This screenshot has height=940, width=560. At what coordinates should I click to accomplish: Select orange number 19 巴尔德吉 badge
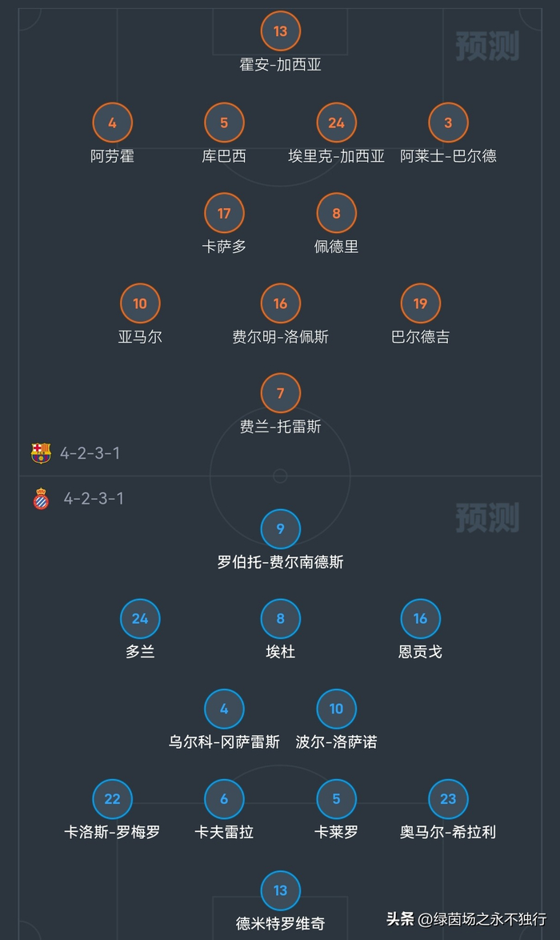point(420,303)
